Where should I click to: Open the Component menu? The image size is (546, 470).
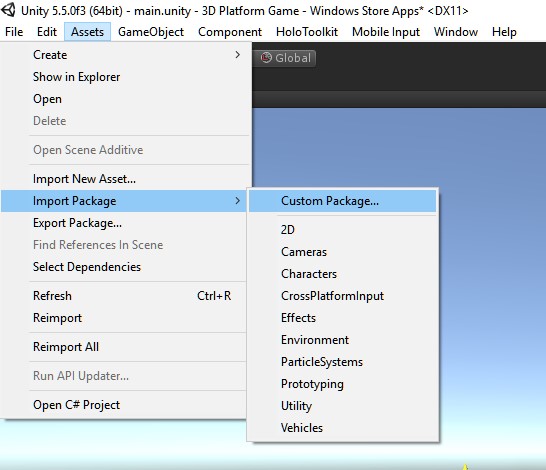pos(230,32)
